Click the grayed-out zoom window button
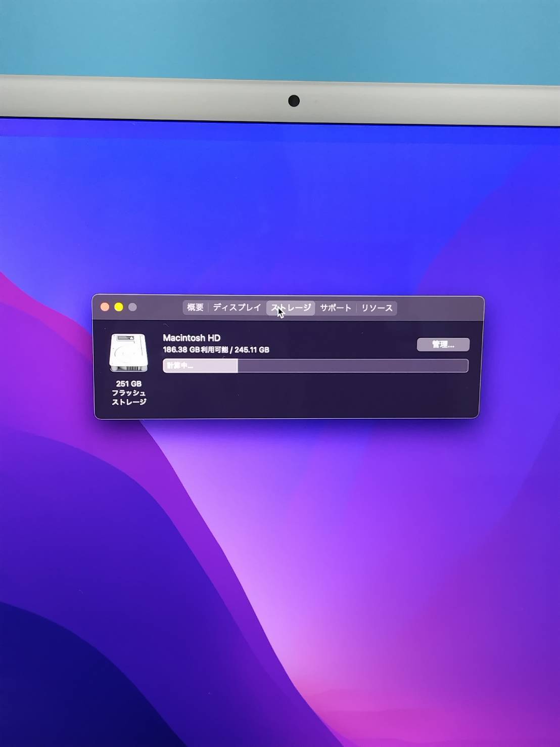The width and height of the screenshot is (560, 747). [x=132, y=307]
